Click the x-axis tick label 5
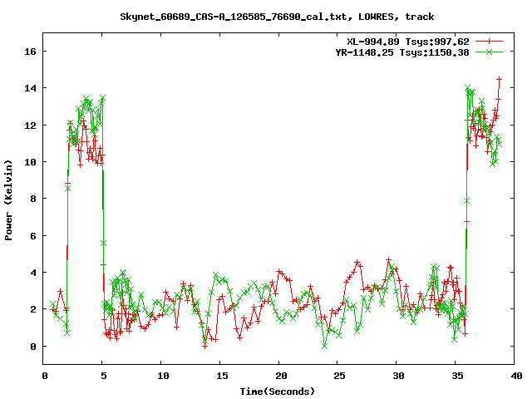The width and height of the screenshot is (532, 399). point(103,376)
